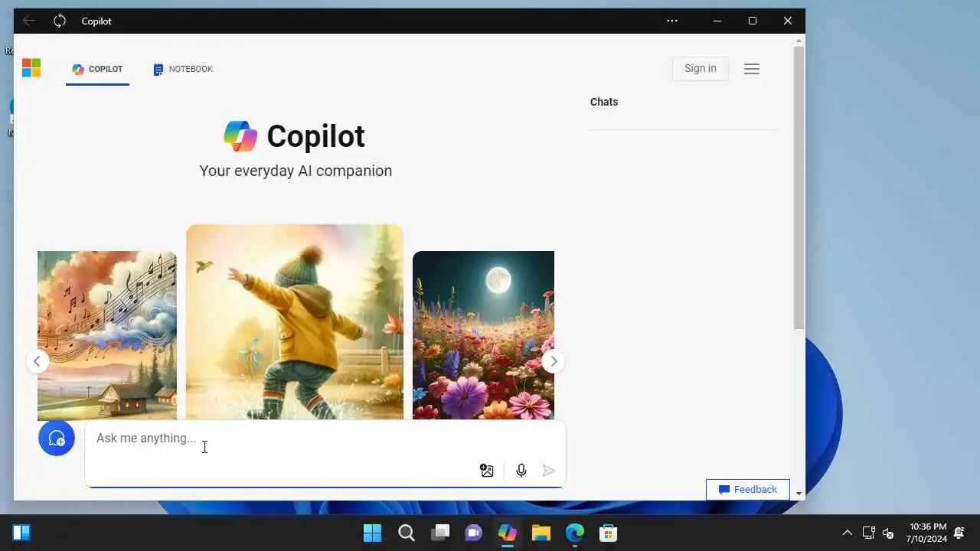Click the Sign in button
980x551 pixels.
click(x=701, y=68)
